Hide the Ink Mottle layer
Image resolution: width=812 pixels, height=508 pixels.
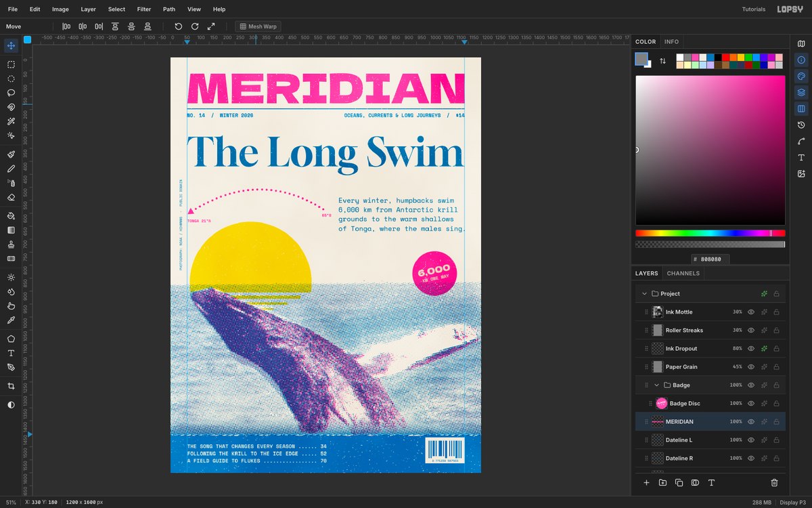pyautogui.click(x=750, y=312)
